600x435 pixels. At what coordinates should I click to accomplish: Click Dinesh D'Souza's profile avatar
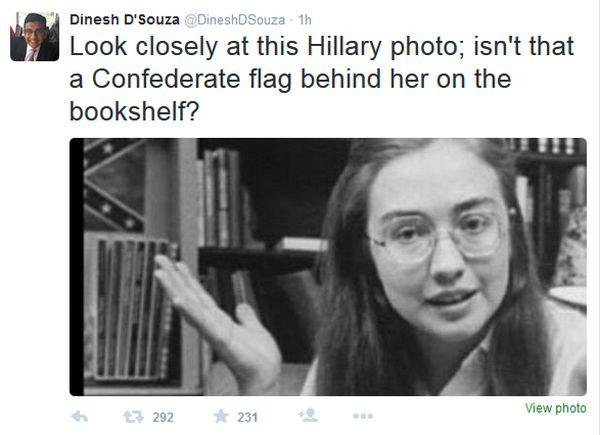[x=34, y=36]
